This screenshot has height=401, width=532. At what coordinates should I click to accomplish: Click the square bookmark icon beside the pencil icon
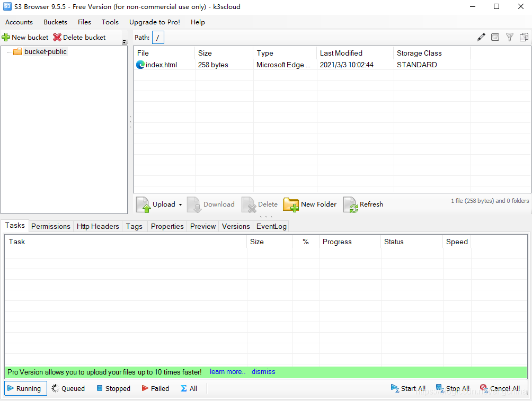[495, 37]
